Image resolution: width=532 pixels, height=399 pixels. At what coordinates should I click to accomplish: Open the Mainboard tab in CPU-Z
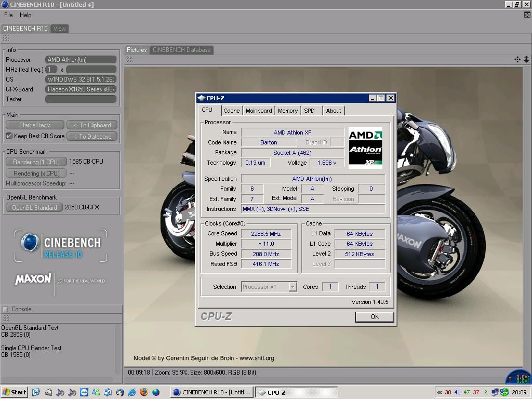(x=259, y=111)
